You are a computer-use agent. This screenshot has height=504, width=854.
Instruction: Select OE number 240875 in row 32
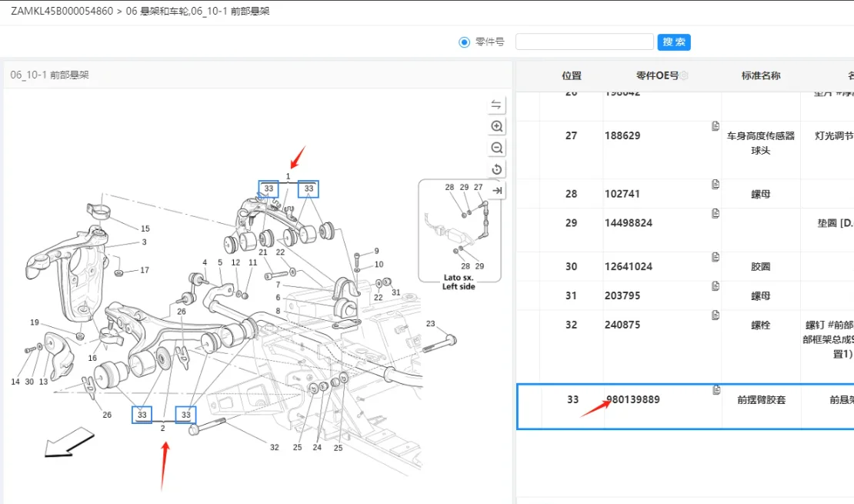coord(622,325)
